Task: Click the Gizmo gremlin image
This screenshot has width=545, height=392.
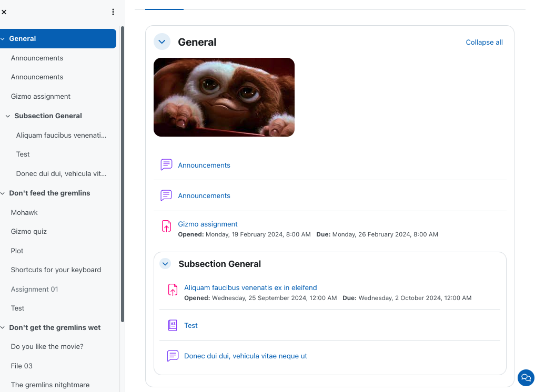Action: click(x=224, y=97)
